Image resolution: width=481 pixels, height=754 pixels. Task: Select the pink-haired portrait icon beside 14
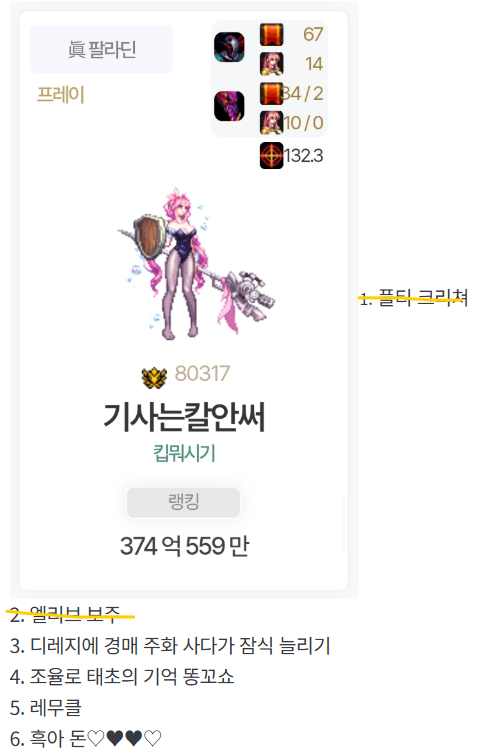point(272,64)
